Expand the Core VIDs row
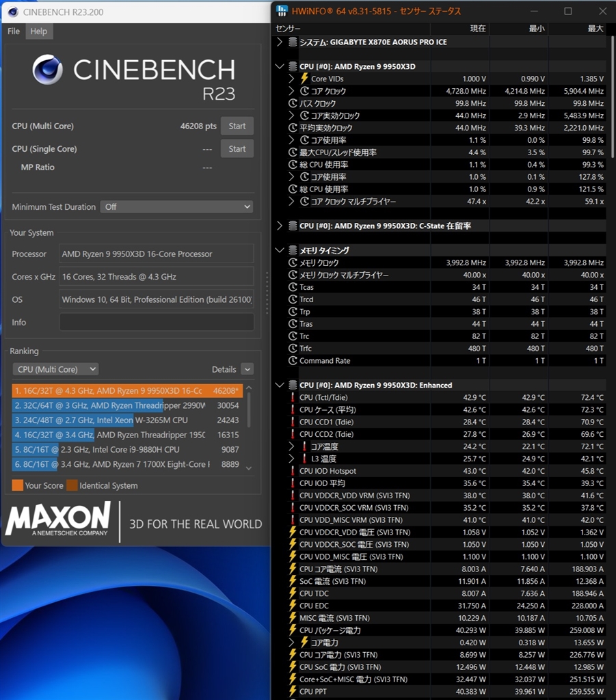The width and height of the screenshot is (616, 700). 291,79
